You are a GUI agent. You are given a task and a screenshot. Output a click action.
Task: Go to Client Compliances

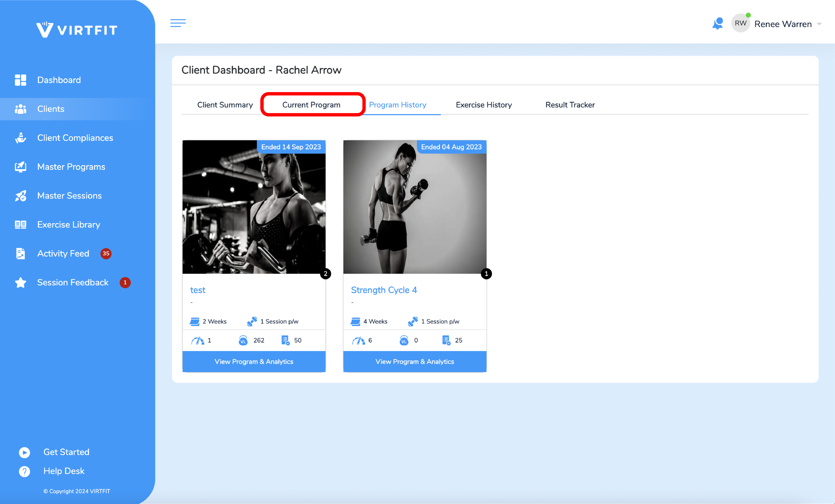[x=75, y=138]
